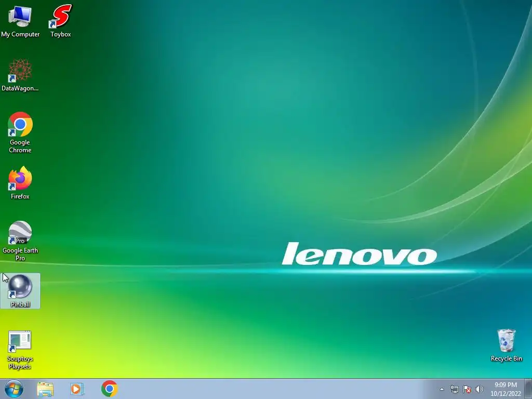Click the Show desktop button strip
Viewport: 532px width, 399px height.
point(528,389)
